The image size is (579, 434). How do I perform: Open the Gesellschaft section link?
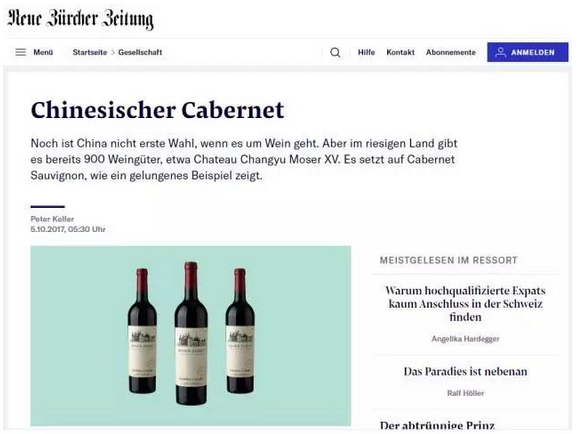140,52
